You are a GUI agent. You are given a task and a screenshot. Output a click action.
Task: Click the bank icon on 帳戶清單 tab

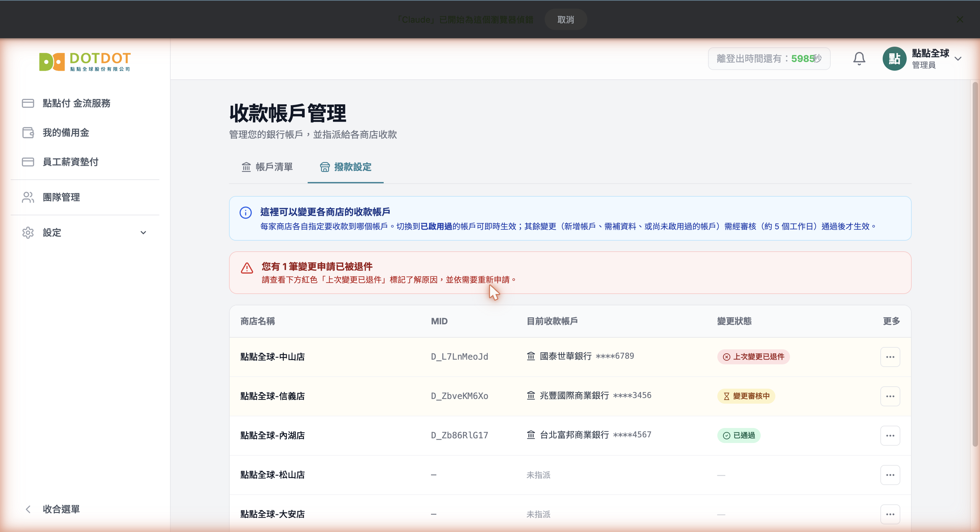pyautogui.click(x=246, y=167)
